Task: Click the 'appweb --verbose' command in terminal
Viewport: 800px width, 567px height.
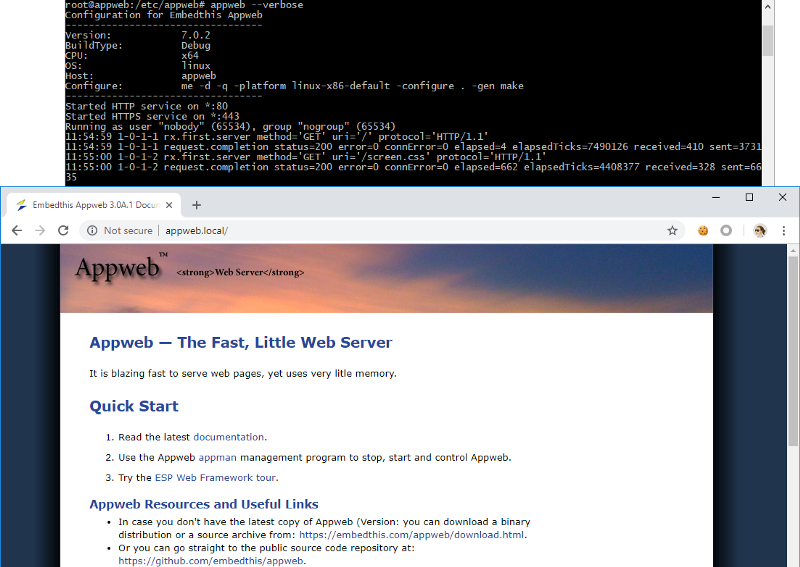Action: tap(257, 5)
